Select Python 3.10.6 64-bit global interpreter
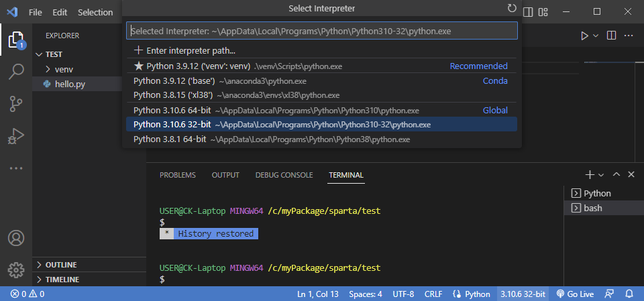This screenshot has height=301, width=644. pyautogui.click(x=321, y=111)
